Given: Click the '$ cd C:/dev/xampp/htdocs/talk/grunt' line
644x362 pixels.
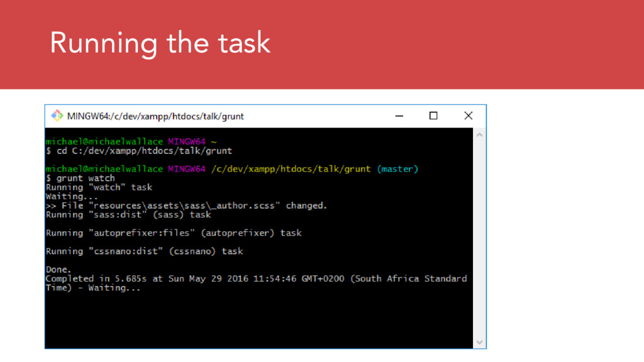Looking at the screenshot, I should 139,151.
